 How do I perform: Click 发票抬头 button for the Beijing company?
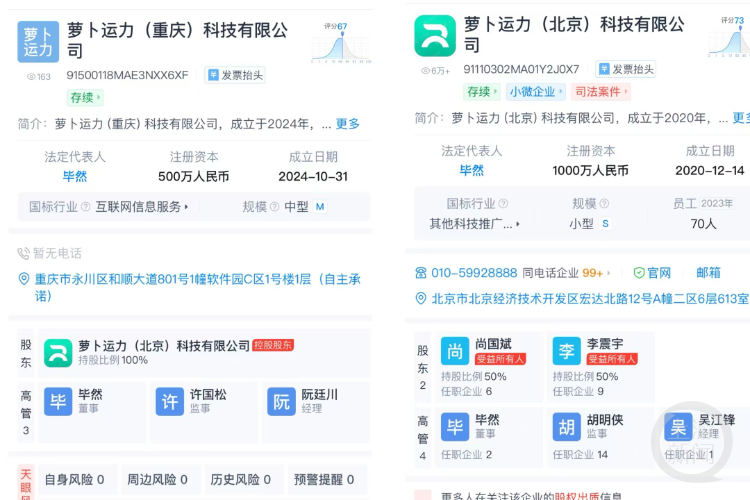(626, 69)
